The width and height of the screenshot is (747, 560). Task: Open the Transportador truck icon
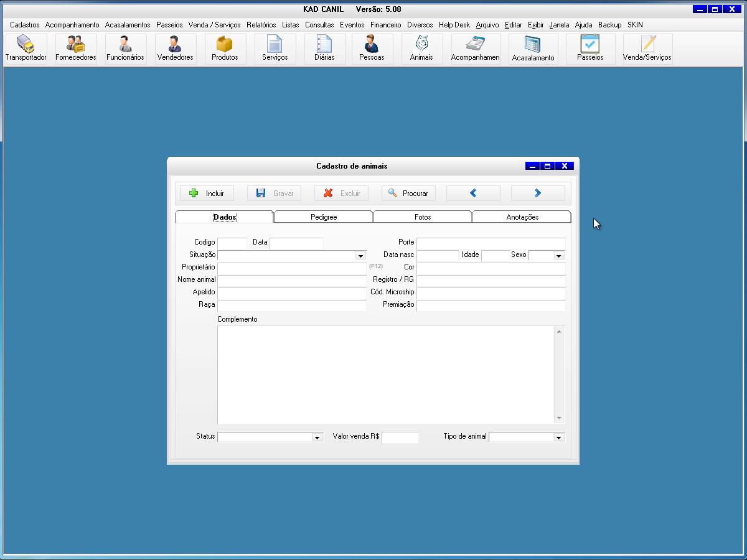click(26, 49)
